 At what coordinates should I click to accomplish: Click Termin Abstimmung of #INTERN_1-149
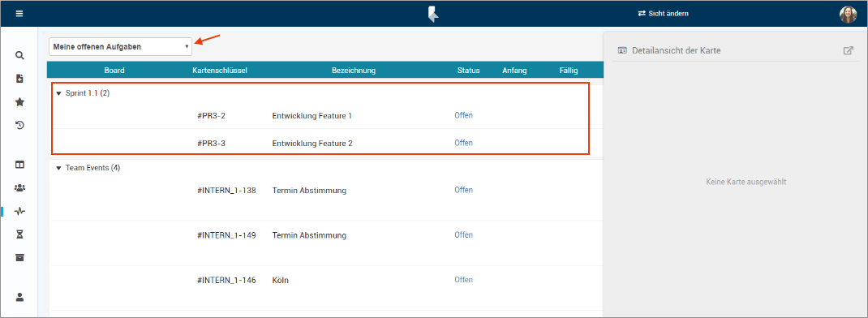coord(309,235)
